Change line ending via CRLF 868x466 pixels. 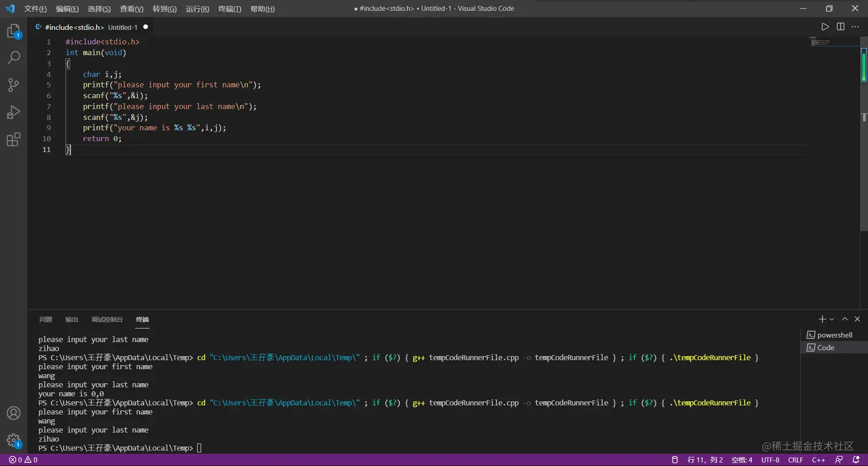[x=796, y=460]
